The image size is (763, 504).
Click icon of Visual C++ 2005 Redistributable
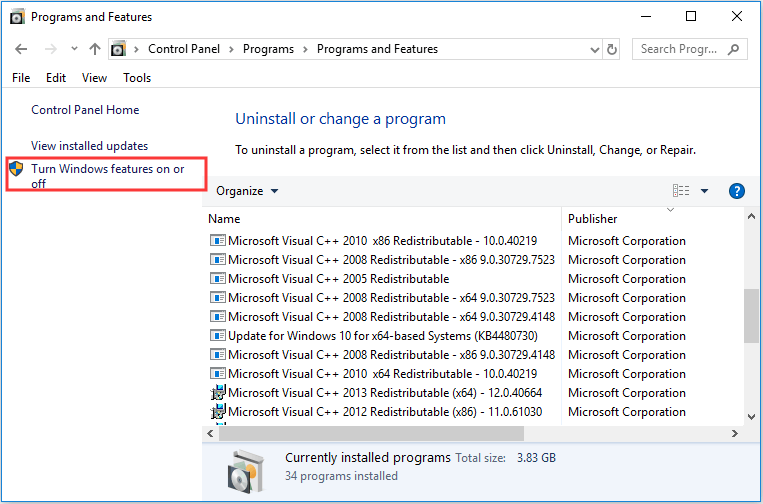point(218,278)
